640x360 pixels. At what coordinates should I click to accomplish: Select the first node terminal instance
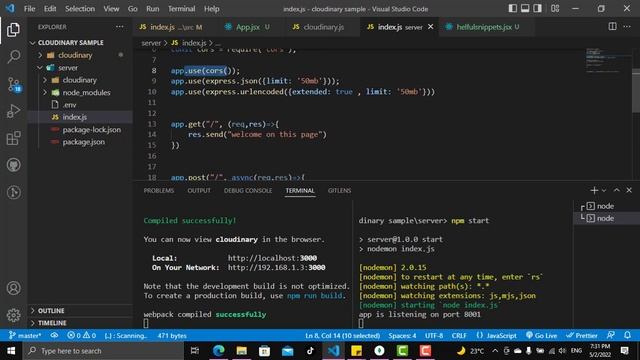(605, 206)
